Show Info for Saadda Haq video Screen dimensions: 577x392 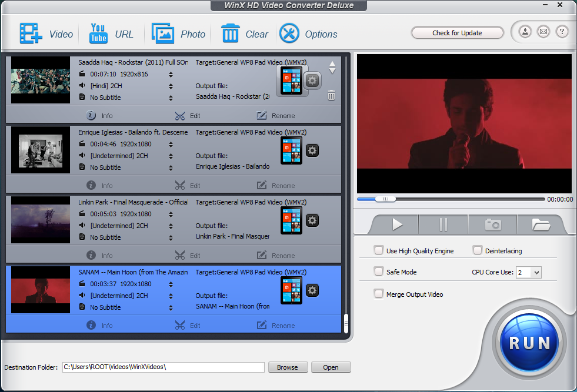[x=99, y=115]
